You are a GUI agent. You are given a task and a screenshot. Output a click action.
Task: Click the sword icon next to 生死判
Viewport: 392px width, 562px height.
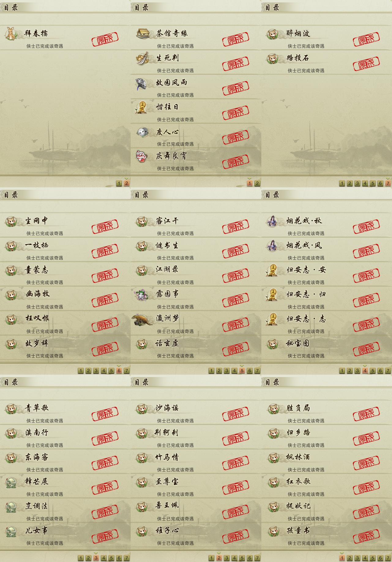pos(142,58)
